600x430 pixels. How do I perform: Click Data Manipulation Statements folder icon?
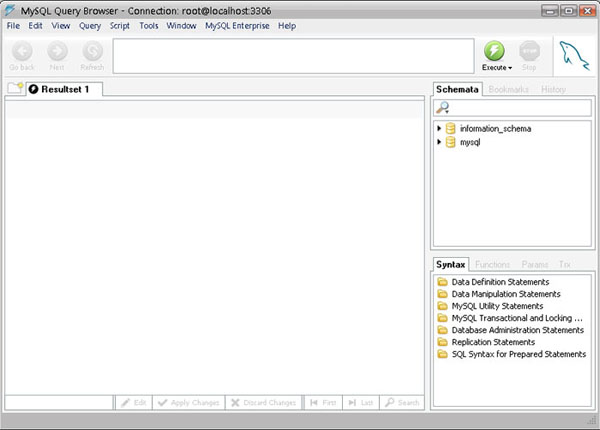442,294
